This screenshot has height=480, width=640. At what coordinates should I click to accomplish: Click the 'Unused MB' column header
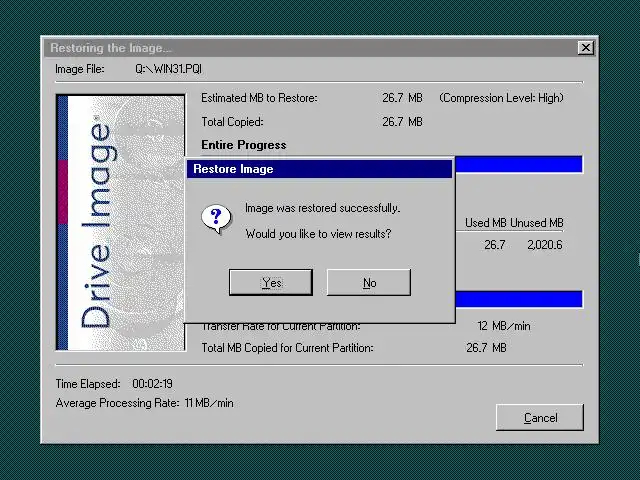point(537,223)
